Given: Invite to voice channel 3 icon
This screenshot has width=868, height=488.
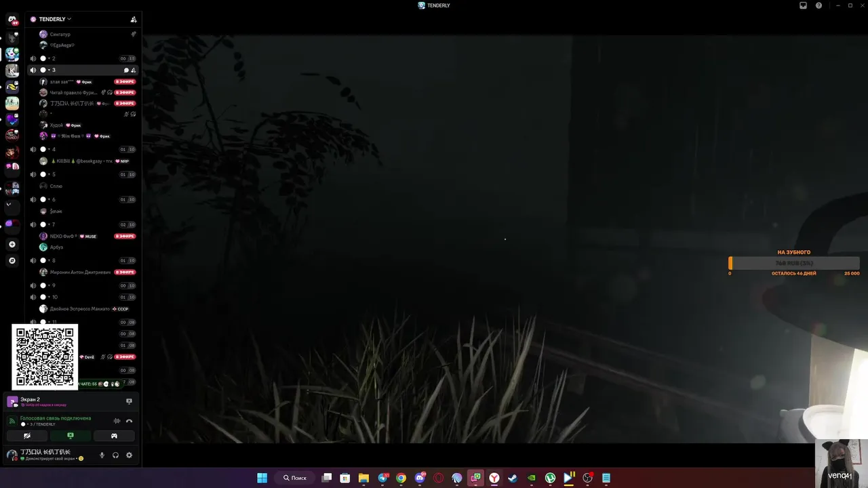Looking at the screenshot, I should [133, 70].
